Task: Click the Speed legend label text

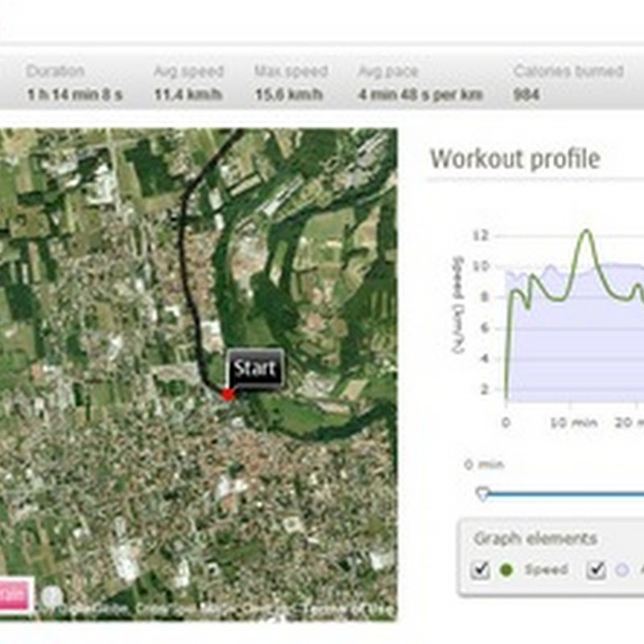Action: [547, 570]
